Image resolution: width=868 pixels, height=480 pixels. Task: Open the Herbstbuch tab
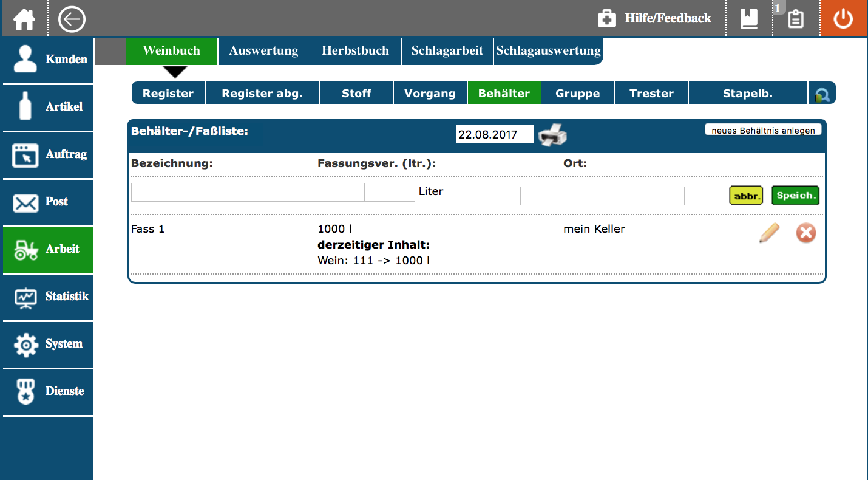click(355, 51)
